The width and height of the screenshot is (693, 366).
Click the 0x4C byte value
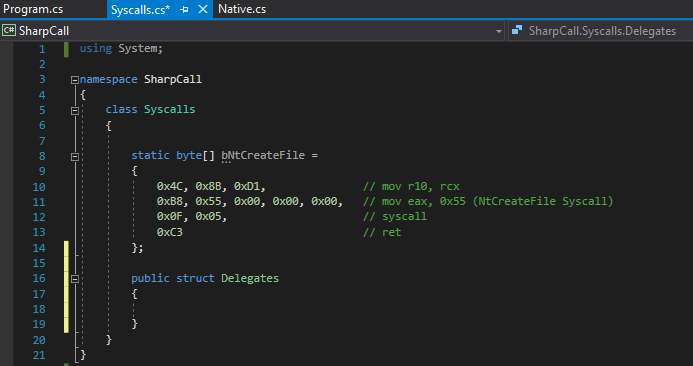[170, 186]
